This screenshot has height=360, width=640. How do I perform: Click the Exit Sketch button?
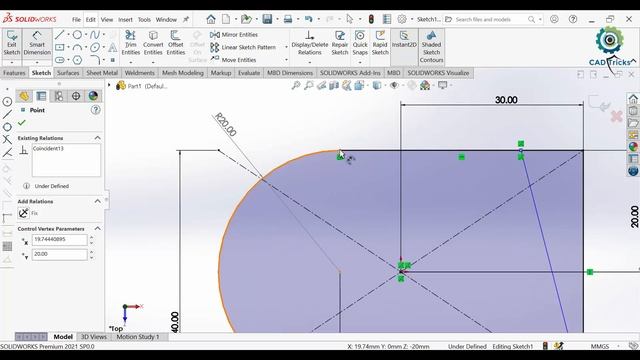pos(11,43)
